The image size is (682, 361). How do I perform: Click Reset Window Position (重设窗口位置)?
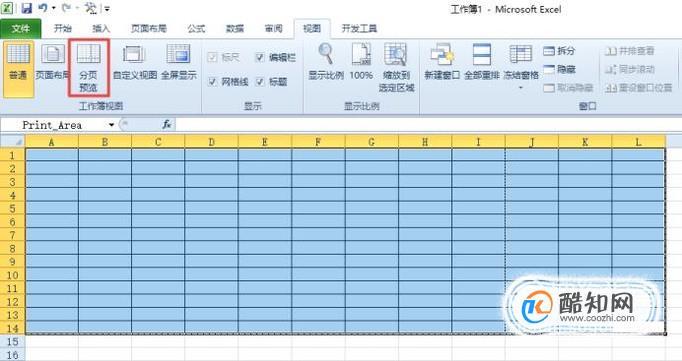point(639,88)
